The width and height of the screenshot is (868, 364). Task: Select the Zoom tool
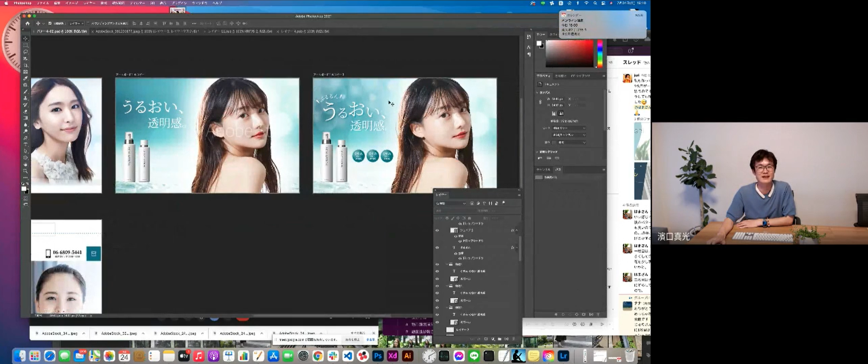coord(25,171)
